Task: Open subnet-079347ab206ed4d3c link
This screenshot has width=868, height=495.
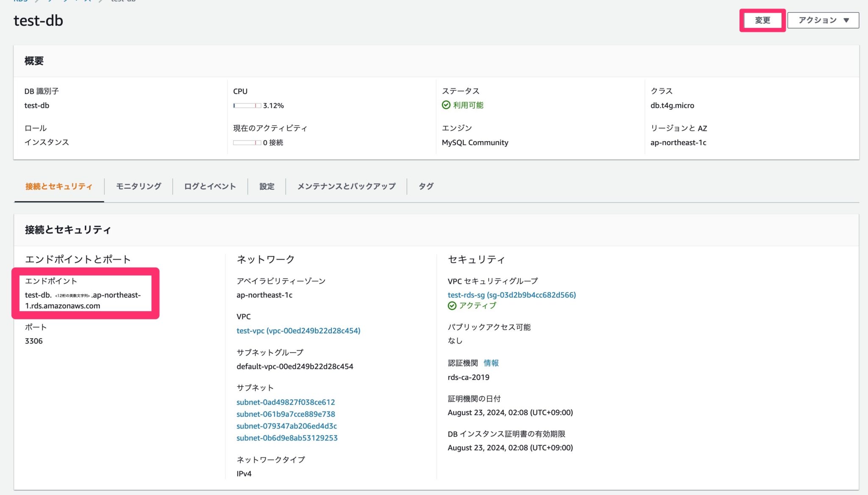Action: pyautogui.click(x=287, y=426)
